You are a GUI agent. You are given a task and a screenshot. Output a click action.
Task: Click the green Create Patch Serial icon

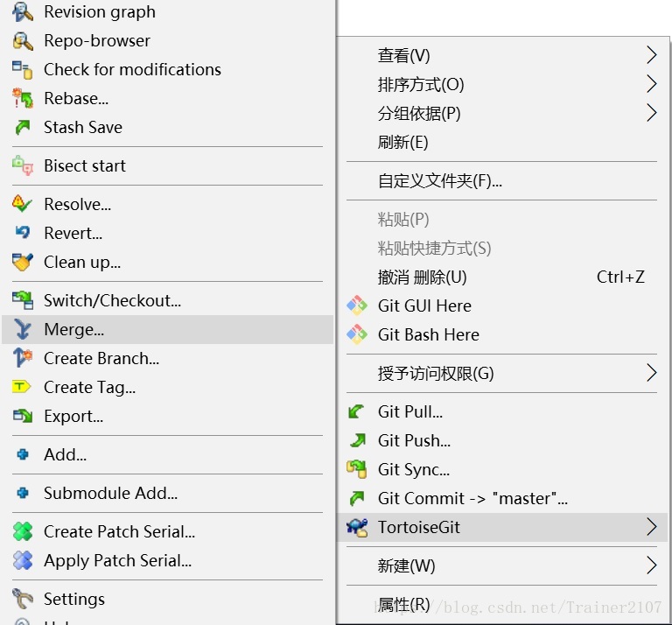tap(22, 531)
